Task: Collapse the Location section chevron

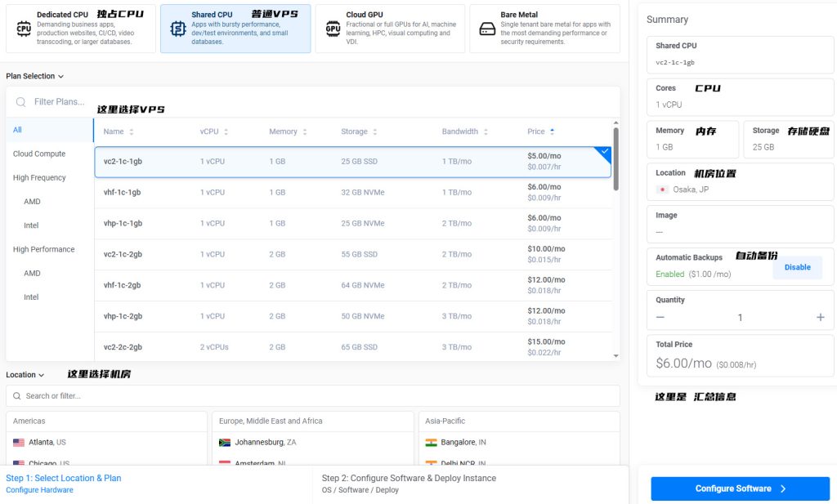Action: (x=41, y=376)
